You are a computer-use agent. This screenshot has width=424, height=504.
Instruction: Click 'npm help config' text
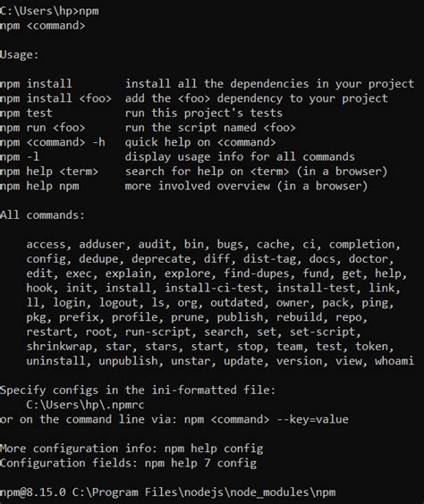click(x=214, y=449)
